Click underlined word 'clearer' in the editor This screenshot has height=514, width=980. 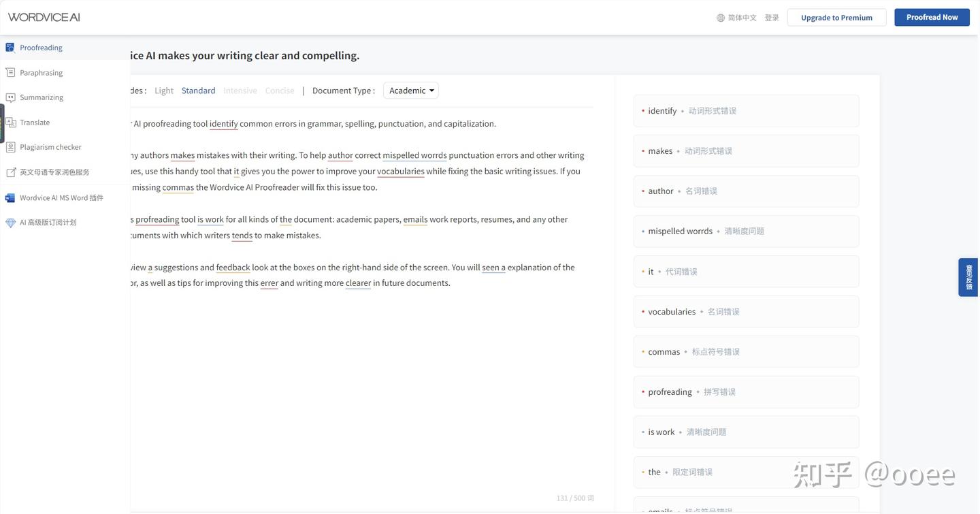point(358,283)
